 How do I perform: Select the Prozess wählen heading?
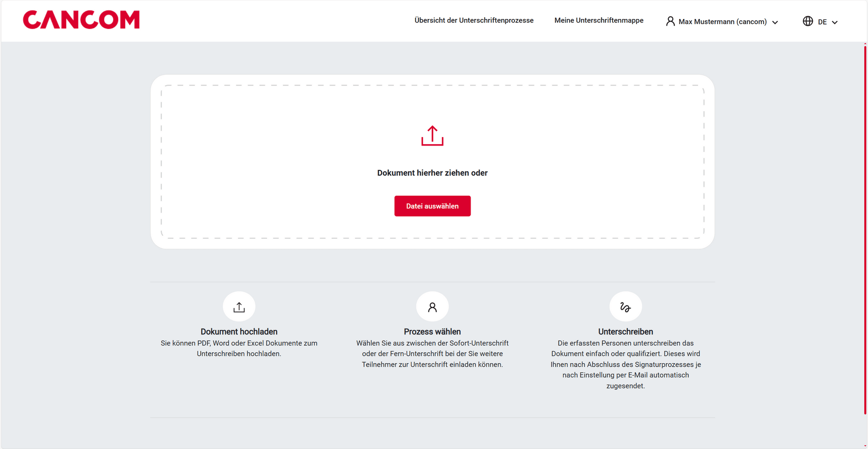click(432, 331)
